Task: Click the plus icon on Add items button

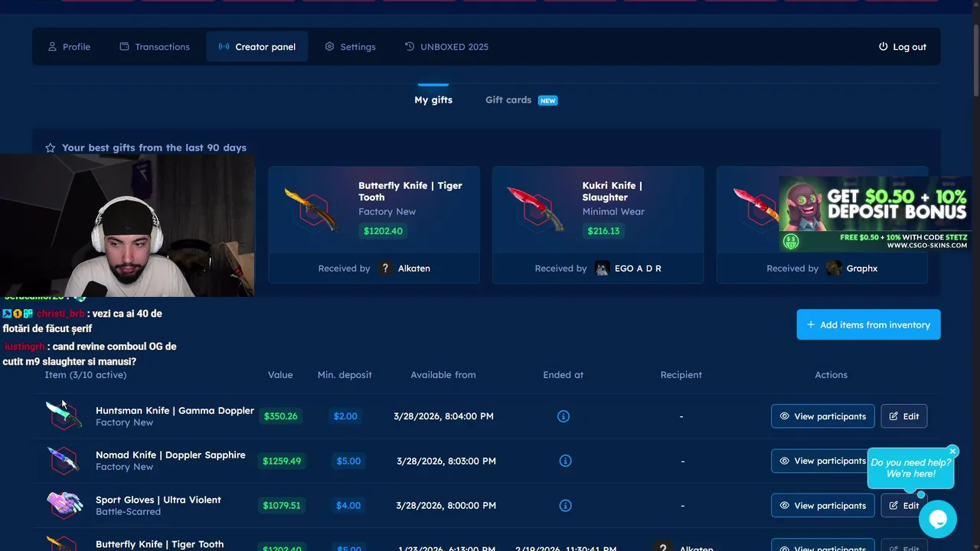Action: (x=811, y=324)
